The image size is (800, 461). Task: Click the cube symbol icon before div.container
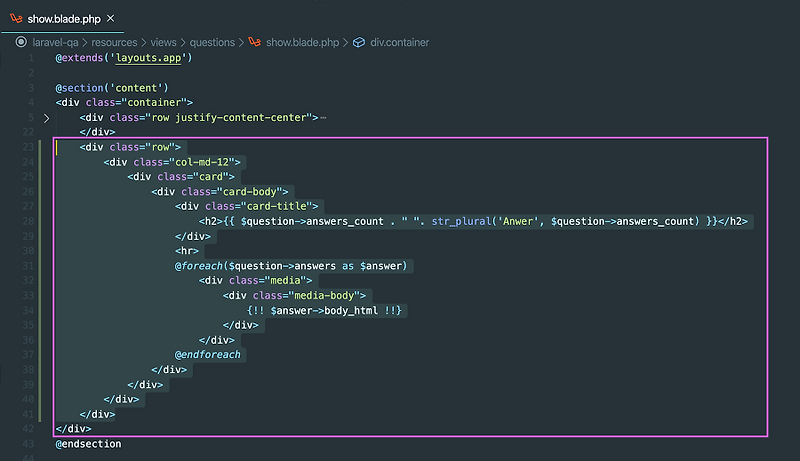pyautogui.click(x=359, y=42)
